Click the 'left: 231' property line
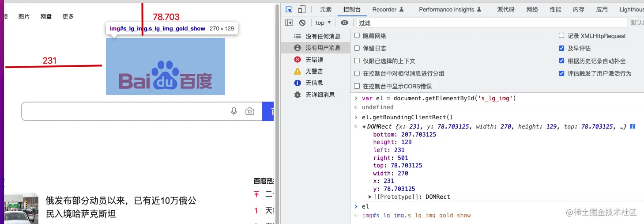Image resolution: width=644 pixels, height=224 pixels. click(389, 150)
